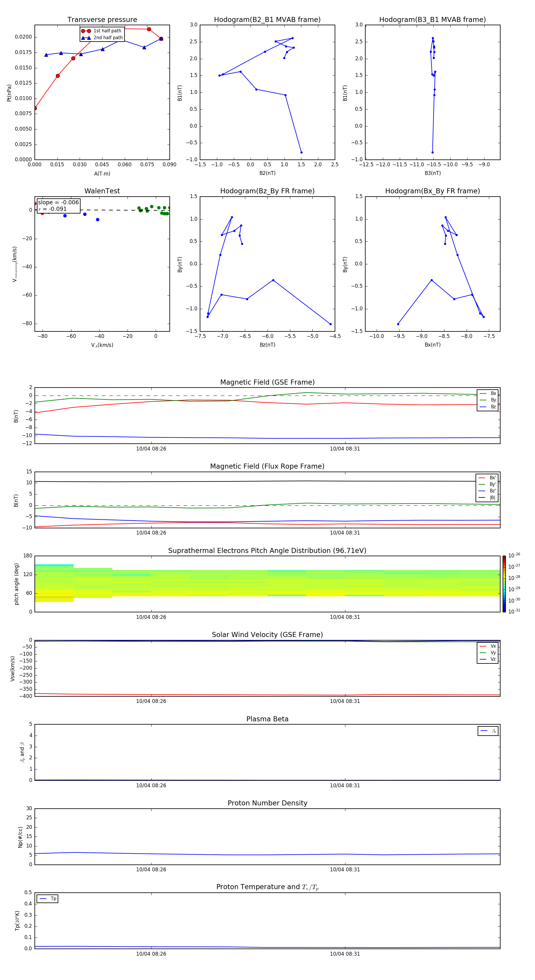Screen dimensions: 535x980
Task: Select Bx' in the Flux Rope legend
Action: coord(487,478)
